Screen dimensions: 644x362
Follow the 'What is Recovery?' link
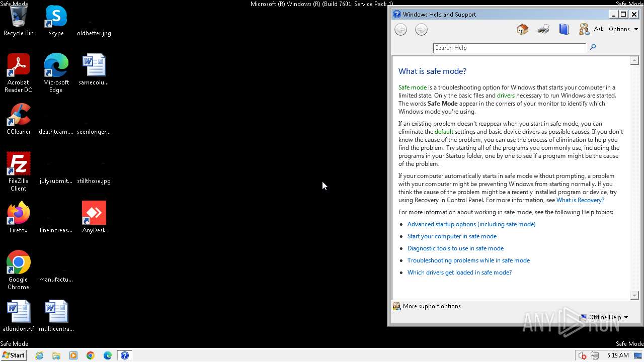tap(580, 200)
